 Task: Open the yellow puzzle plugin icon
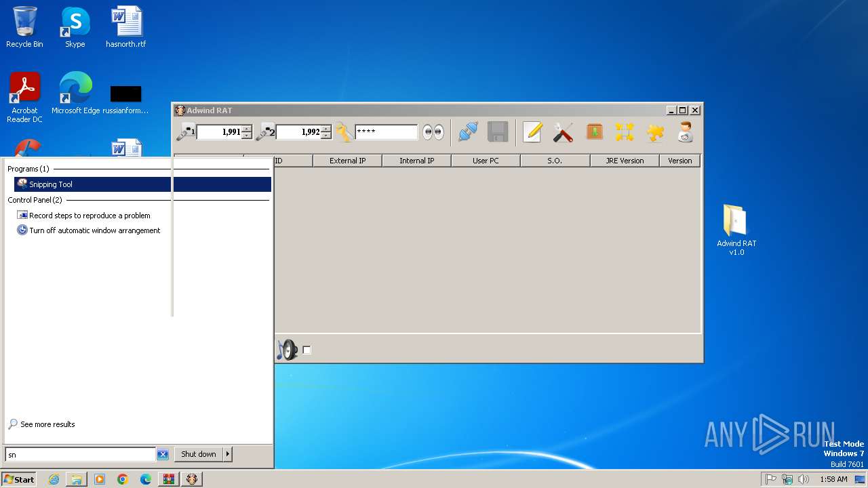655,131
